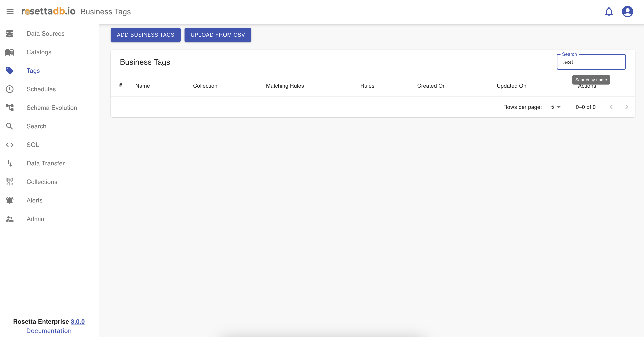Open Collections from the sidebar

[42, 182]
